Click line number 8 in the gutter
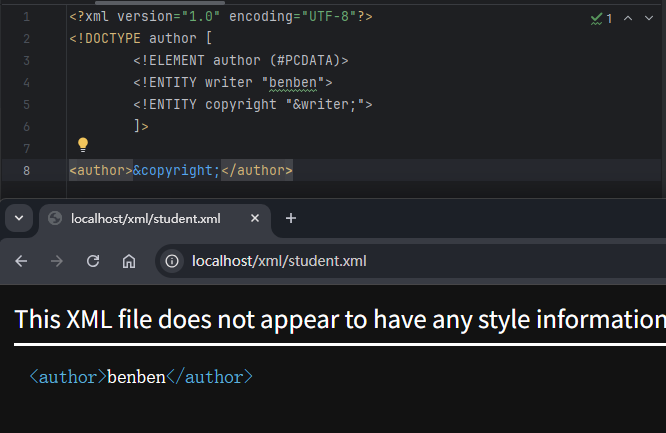 pyautogui.click(x=26, y=171)
